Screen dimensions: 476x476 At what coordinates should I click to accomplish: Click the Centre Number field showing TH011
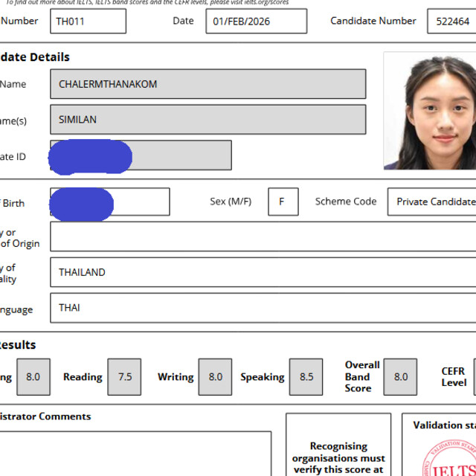pyautogui.click(x=88, y=22)
